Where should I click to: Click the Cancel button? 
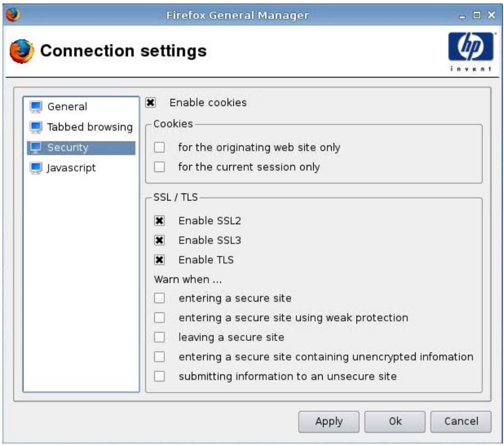pos(461,421)
